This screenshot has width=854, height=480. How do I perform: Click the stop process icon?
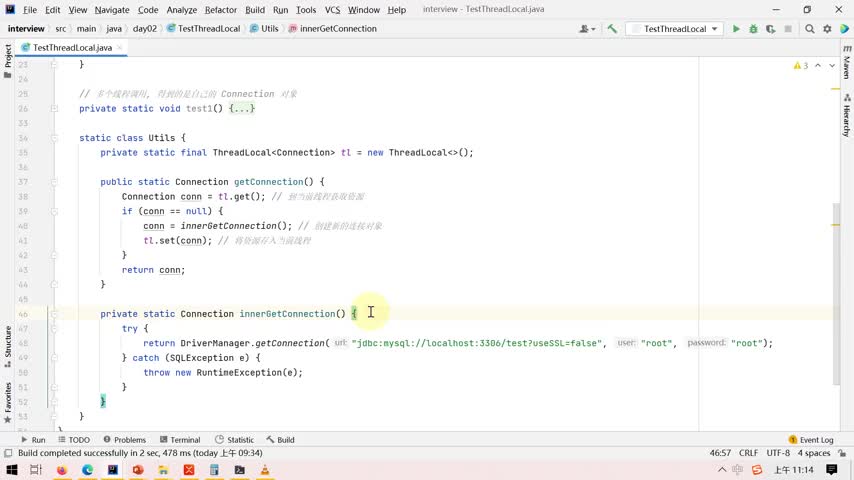coord(788,29)
